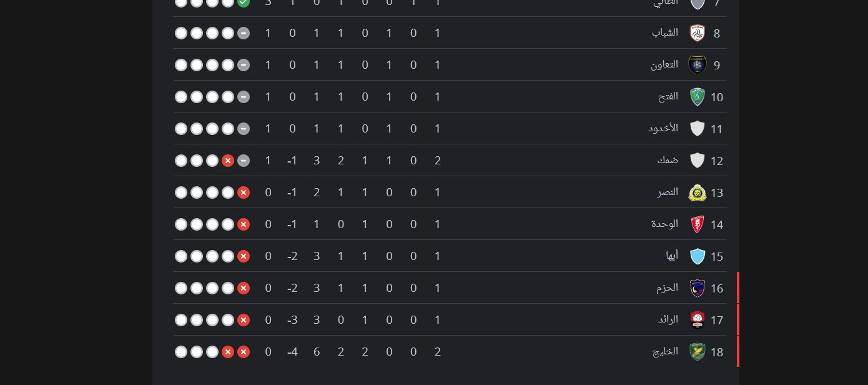868x385 pixels.
Task: Click the Abha light-blue shield logo
Action: [x=697, y=256]
